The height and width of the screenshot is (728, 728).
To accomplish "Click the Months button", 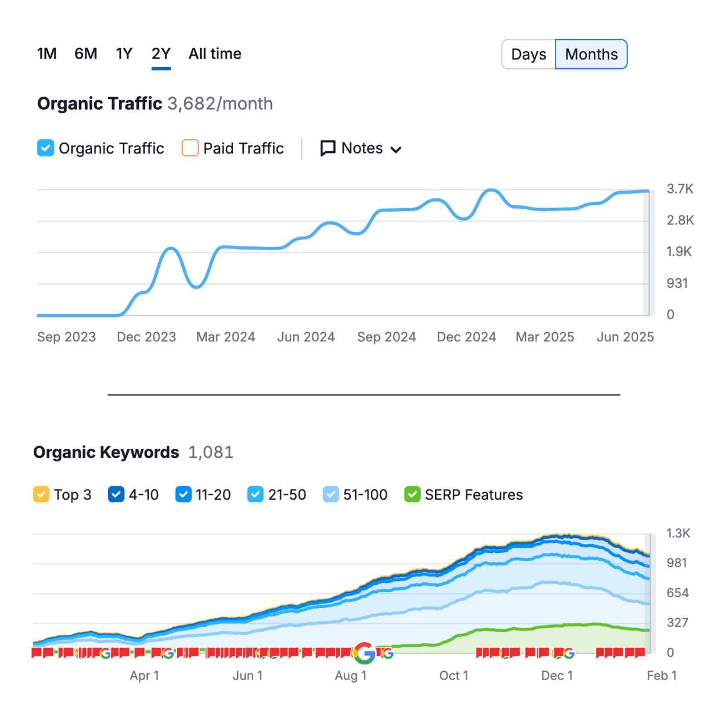I will click(591, 54).
